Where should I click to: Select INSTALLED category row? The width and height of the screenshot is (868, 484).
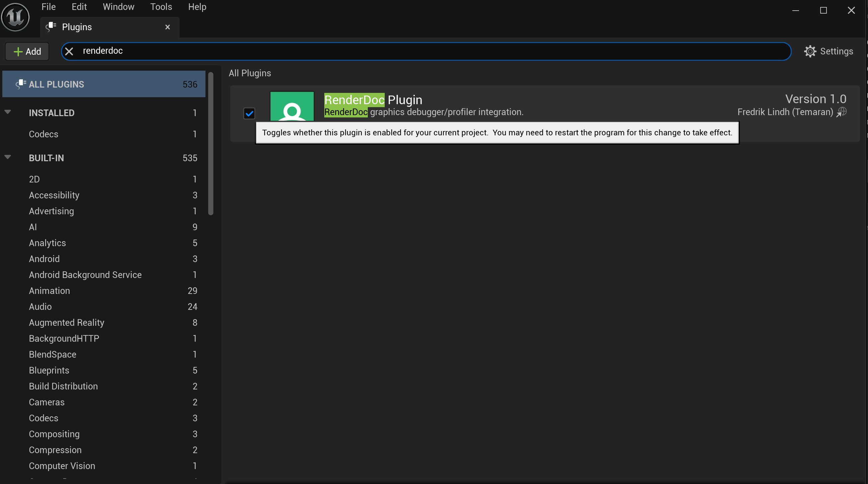point(104,112)
